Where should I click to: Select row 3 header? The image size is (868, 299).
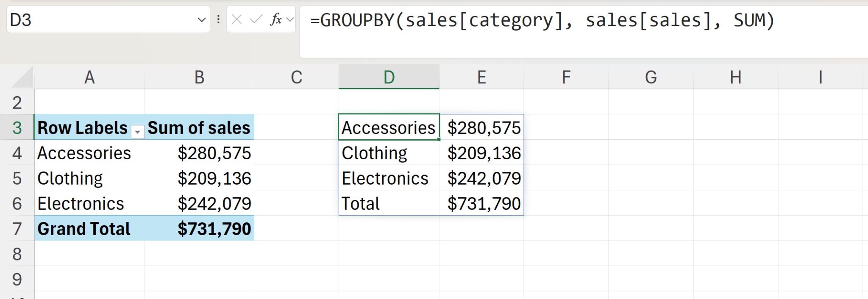(17, 127)
